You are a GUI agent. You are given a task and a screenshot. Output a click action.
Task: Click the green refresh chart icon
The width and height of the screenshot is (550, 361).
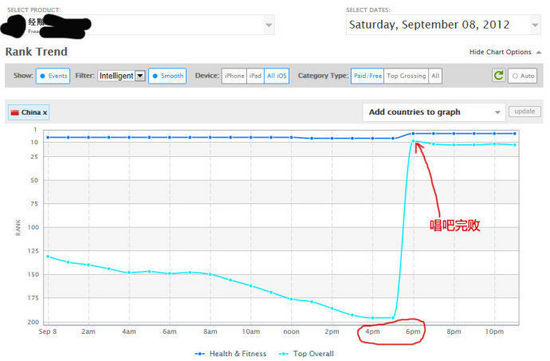[498, 75]
